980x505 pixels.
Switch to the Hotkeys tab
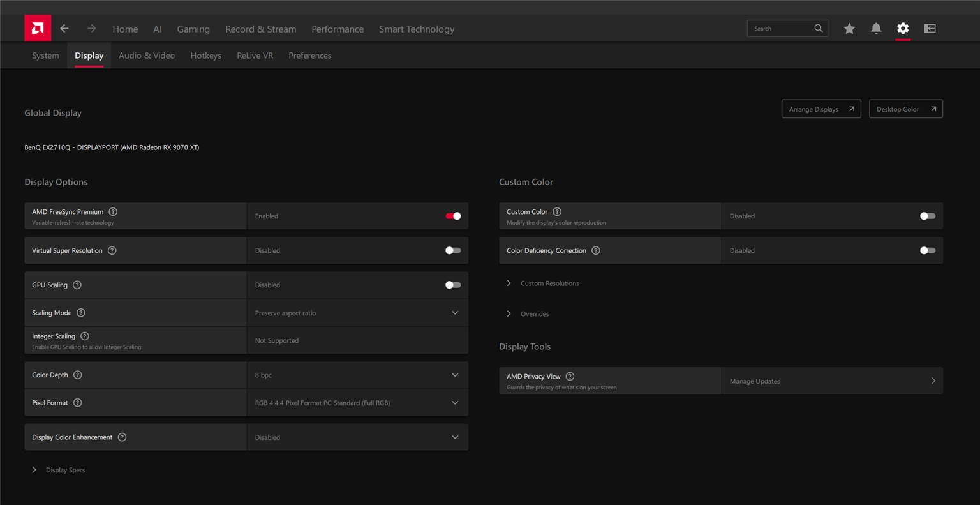[206, 56]
